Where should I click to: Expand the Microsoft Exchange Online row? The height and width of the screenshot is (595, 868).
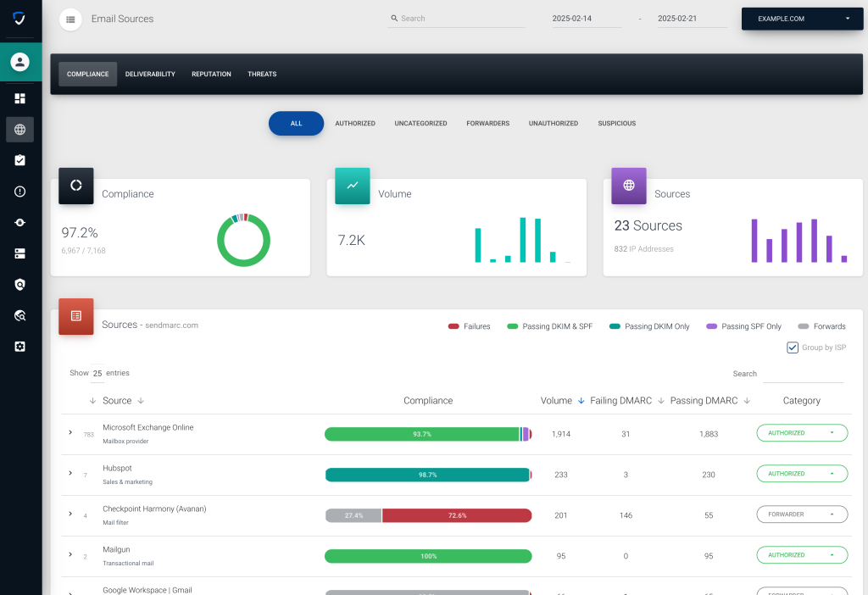pyautogui.click(x=70, y=432)
